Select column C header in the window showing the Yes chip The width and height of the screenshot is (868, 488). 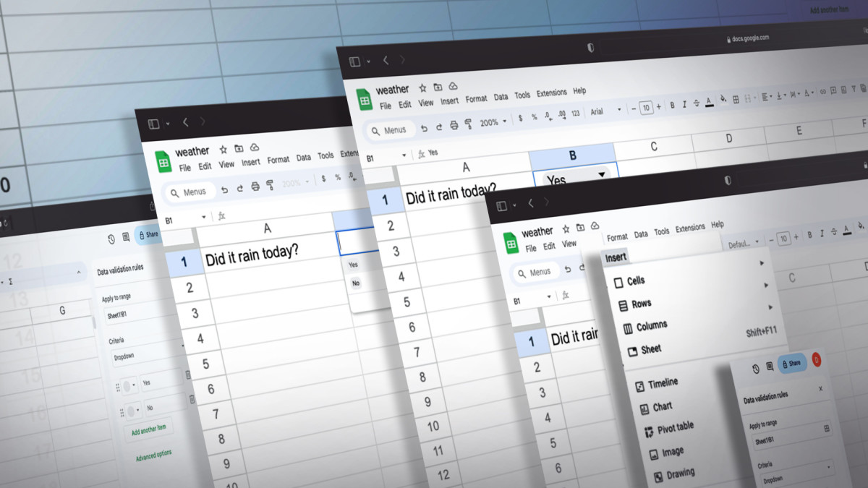(x=654, y=147)
